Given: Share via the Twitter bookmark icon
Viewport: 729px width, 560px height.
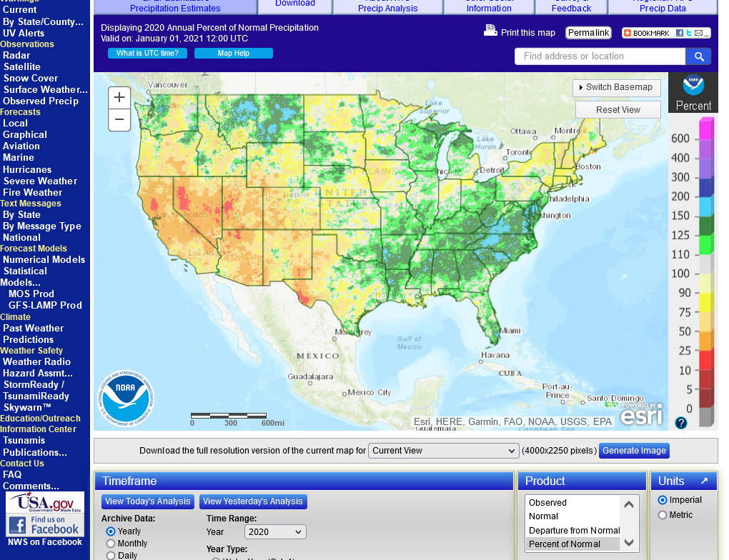Looking at the screenshot, I should tap(689, 33).
